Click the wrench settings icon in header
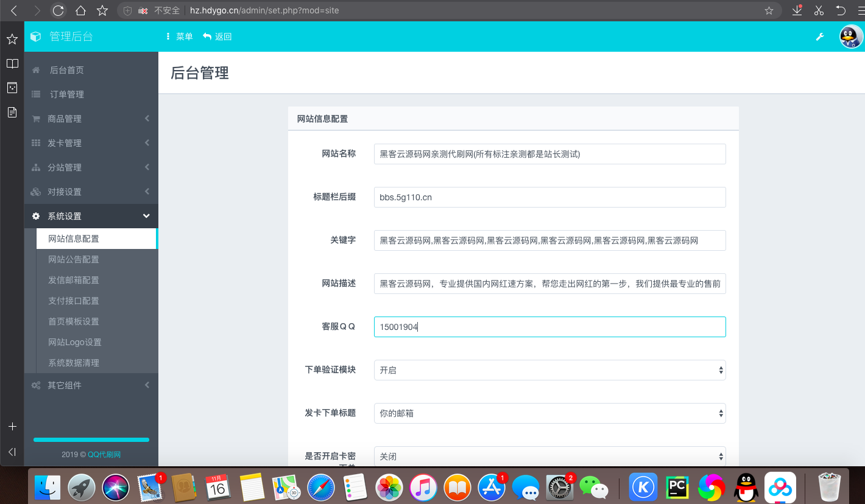Screen dimensions: 865x504 pos(820,37)
